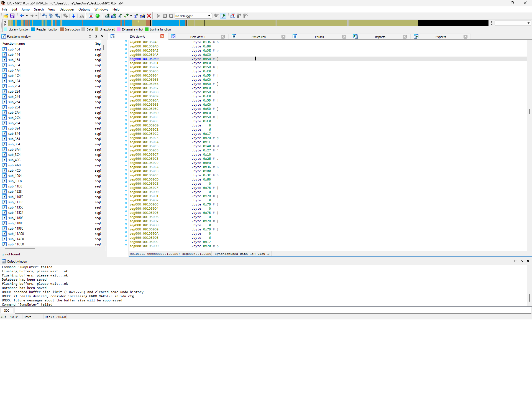The width and height of the screenshot is (532, 404).
Task: Select function sub_11CE0 in the list
Action: 51,244
